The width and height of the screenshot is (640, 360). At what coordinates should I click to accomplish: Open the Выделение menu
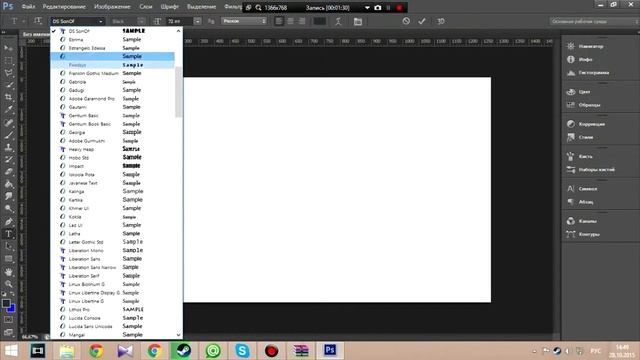coord(202,7)
